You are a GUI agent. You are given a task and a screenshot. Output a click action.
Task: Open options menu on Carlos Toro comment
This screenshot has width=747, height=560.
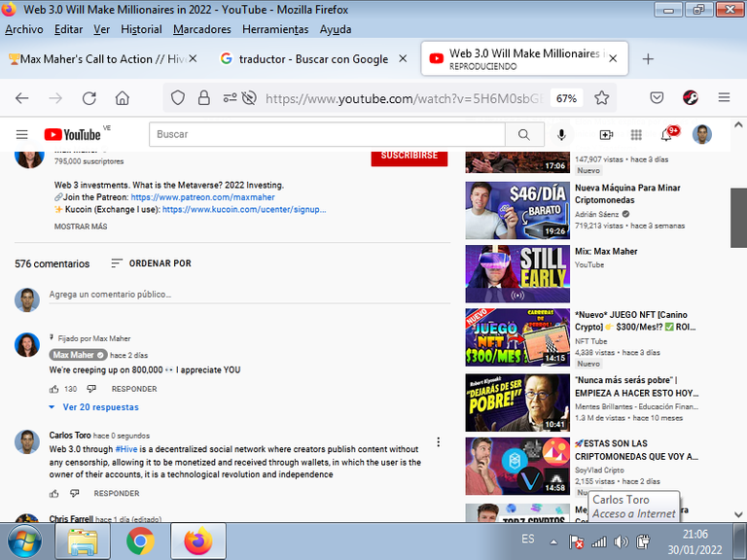[x=439, y=442]
